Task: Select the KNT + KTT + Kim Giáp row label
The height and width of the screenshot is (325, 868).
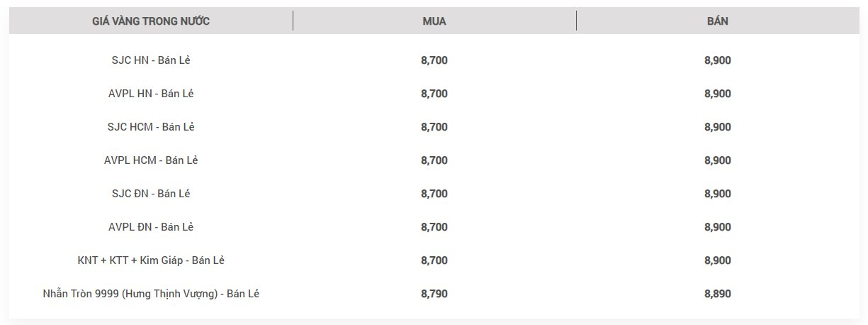Action: click(x=151, y=260)
